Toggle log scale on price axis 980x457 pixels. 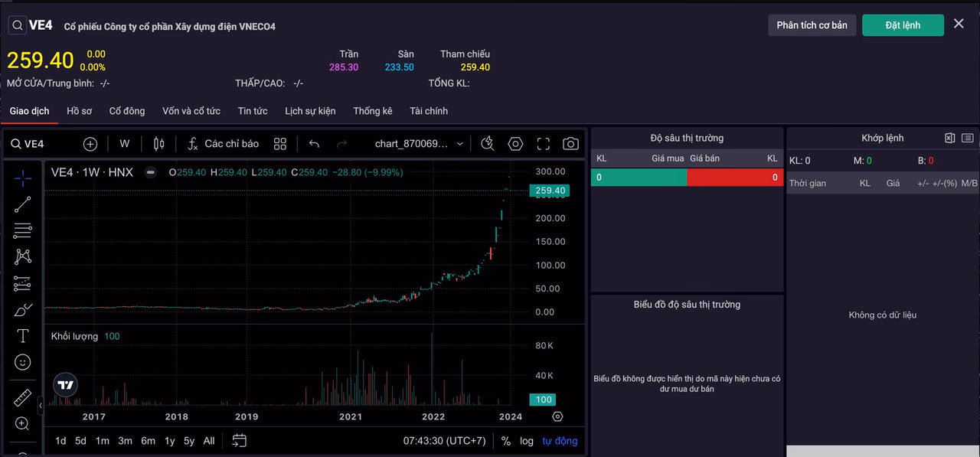coord(527,441)
